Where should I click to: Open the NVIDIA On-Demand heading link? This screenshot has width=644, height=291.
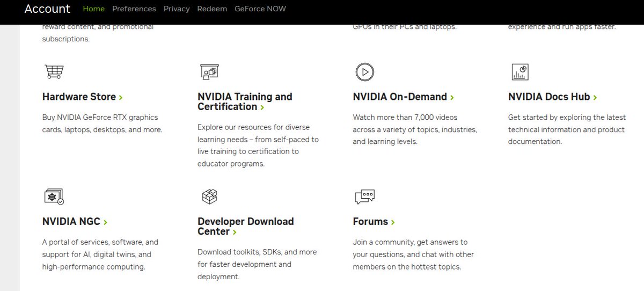tap(404, 97)
